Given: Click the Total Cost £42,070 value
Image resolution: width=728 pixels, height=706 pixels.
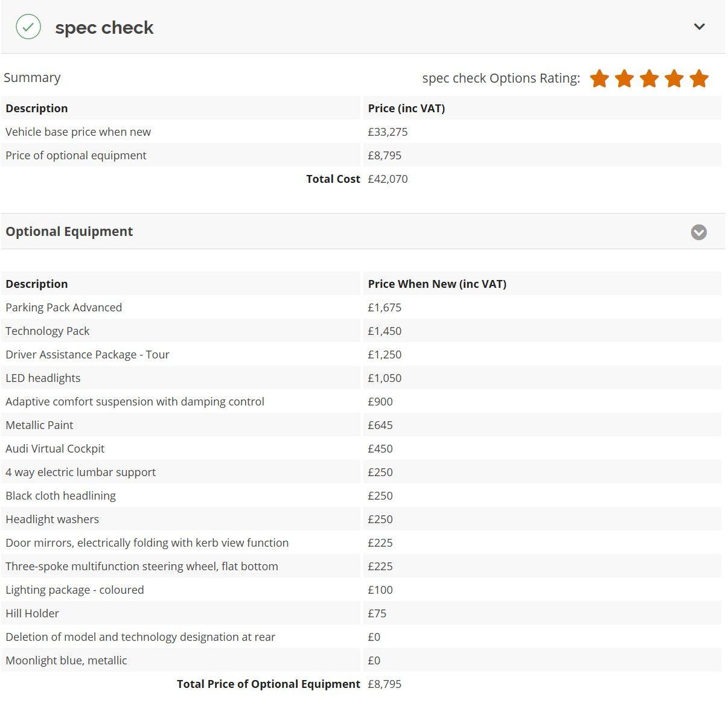Looking at the screenshot, I should [388, 179].
